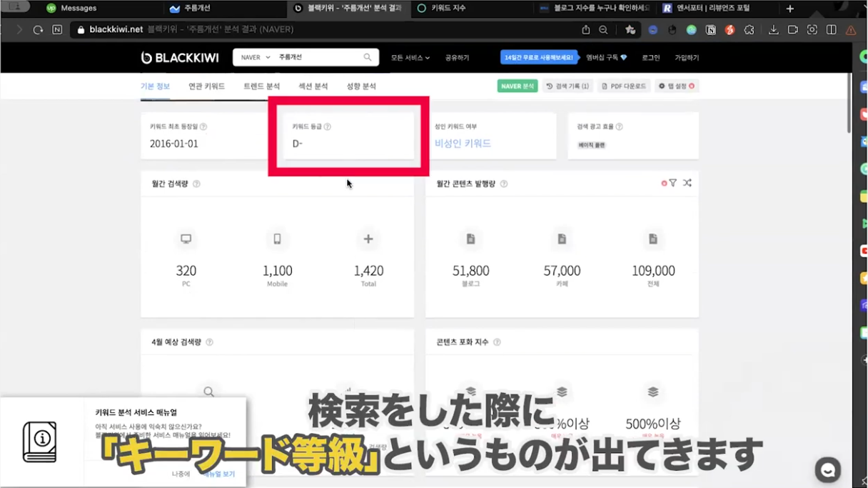
Task: Click the browser share icon in address bar
Action: [x=585, y=30]
